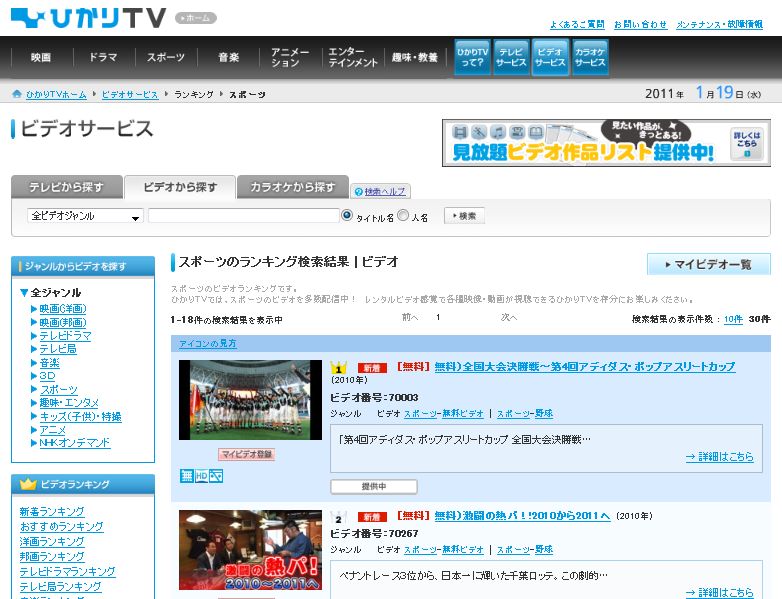Open おすすめランキング link
782x599 pixels.
point(61,527)
